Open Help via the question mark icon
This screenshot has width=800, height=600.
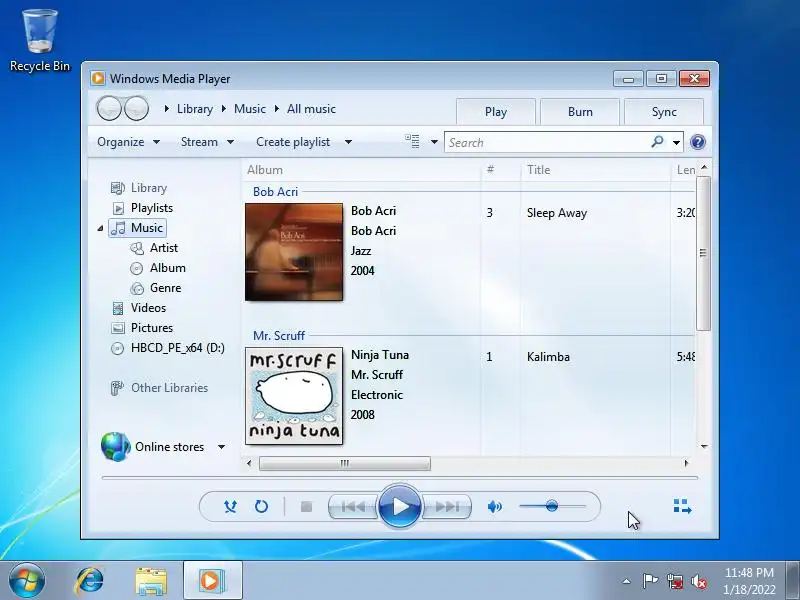click(x=697, y=142)
